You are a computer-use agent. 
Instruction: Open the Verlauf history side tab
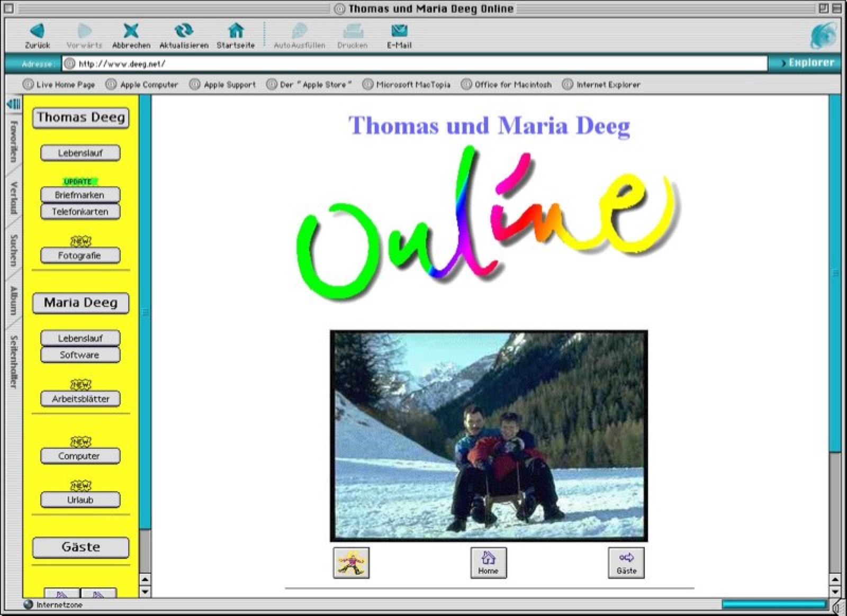click(14, 198)
